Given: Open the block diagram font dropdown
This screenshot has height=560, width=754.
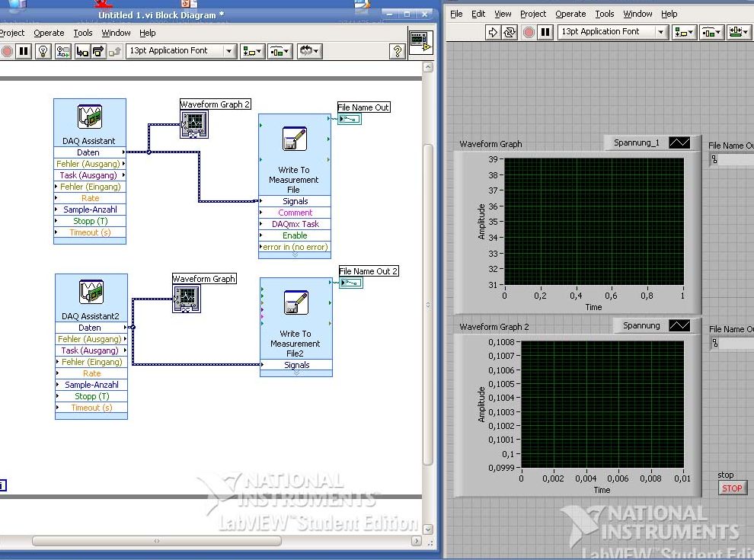Looking at the screenshot, I should [229, 51].
